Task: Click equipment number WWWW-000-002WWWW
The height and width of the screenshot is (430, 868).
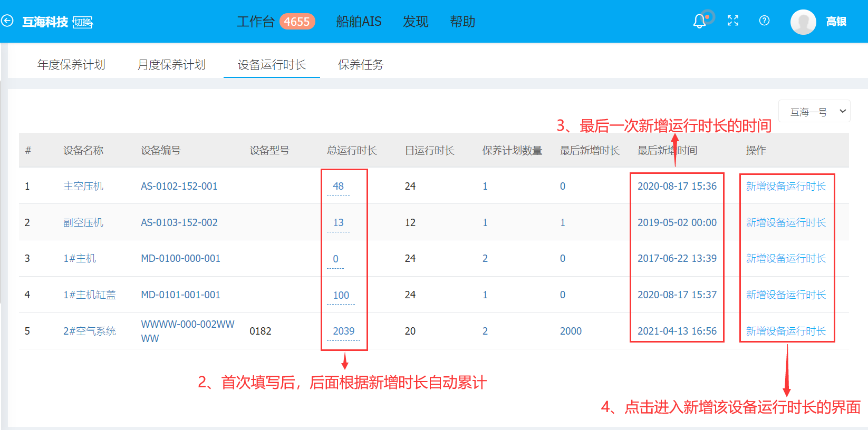Action: click(188, 331)
